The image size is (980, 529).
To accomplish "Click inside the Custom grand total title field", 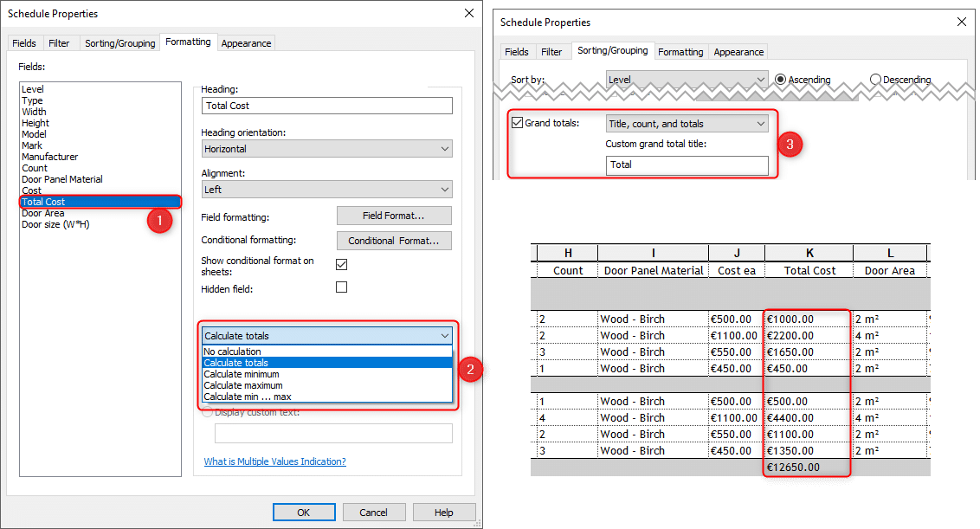I will pos(687,163).
